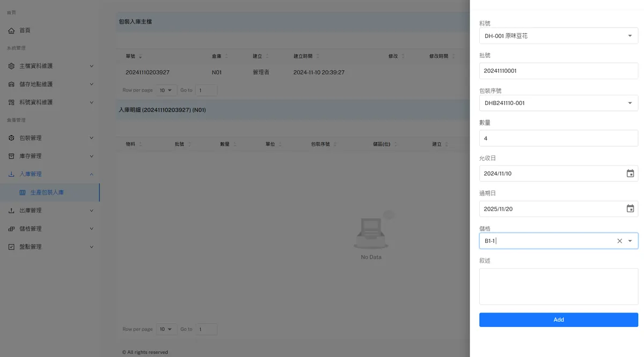The image size is (644, 357).
Task: Go to 首頁 in sidebar
Action: (x=50, y=31)
